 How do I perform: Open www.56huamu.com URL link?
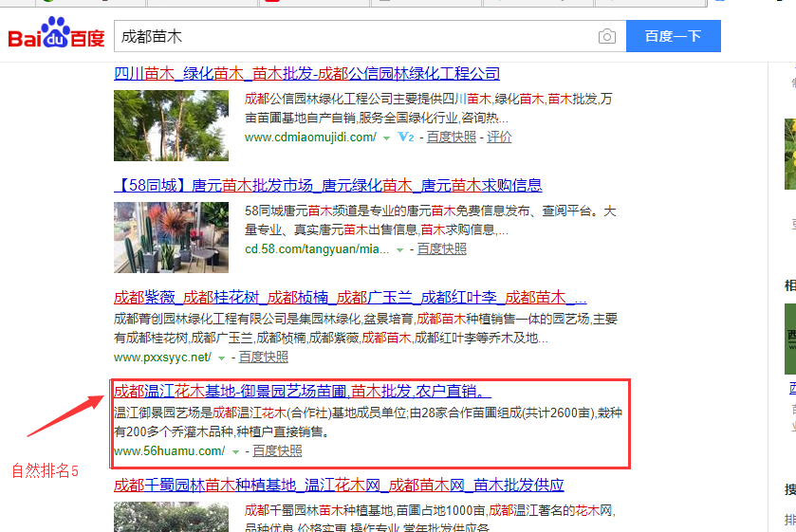pyautogui.click(x=170, y=451)
